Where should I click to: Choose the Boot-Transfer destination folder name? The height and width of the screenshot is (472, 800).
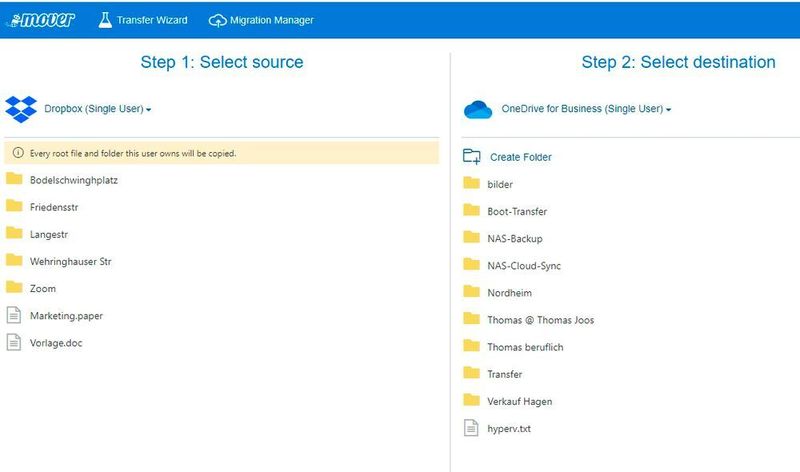(x=517, y=211)
